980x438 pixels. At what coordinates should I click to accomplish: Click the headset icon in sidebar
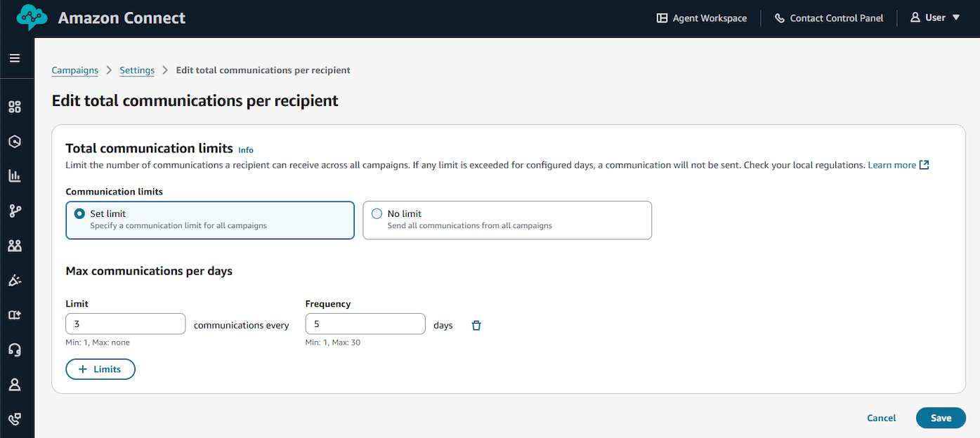15,350
